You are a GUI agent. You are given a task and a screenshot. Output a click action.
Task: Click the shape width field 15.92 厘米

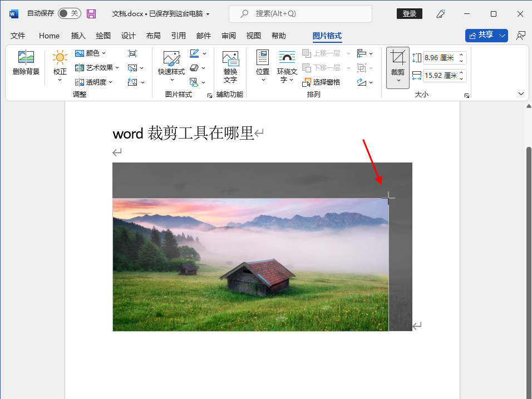(x=440, y=75)
